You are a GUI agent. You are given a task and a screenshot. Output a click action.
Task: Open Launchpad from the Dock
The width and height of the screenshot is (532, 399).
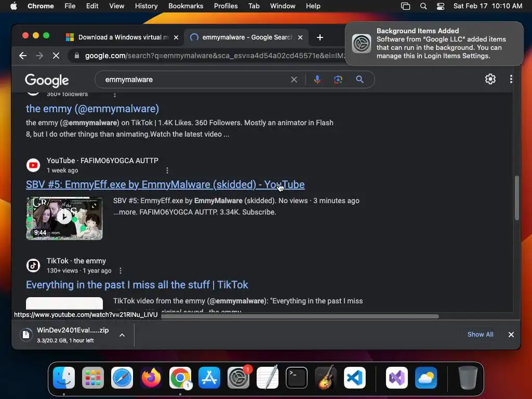click(x=93, y=378)
